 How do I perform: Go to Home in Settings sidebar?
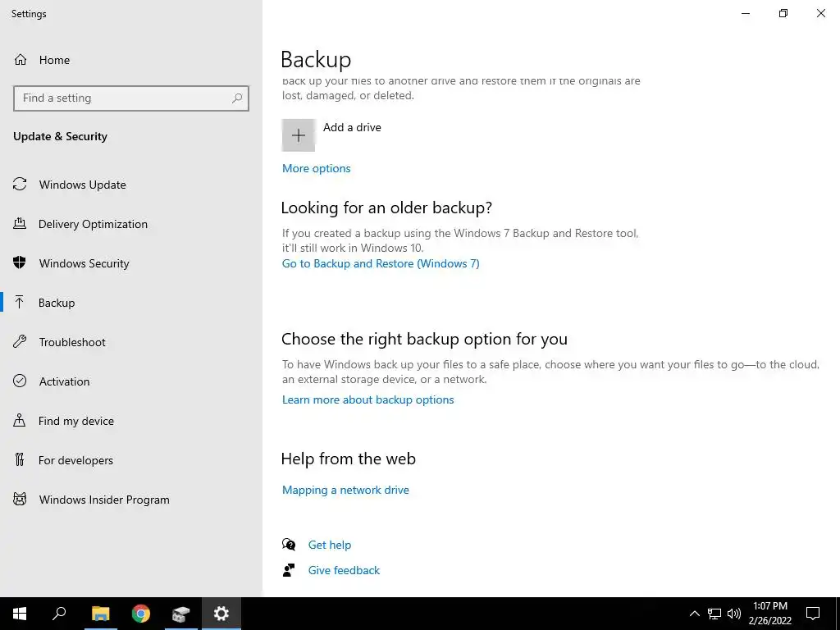pos(55,60)
